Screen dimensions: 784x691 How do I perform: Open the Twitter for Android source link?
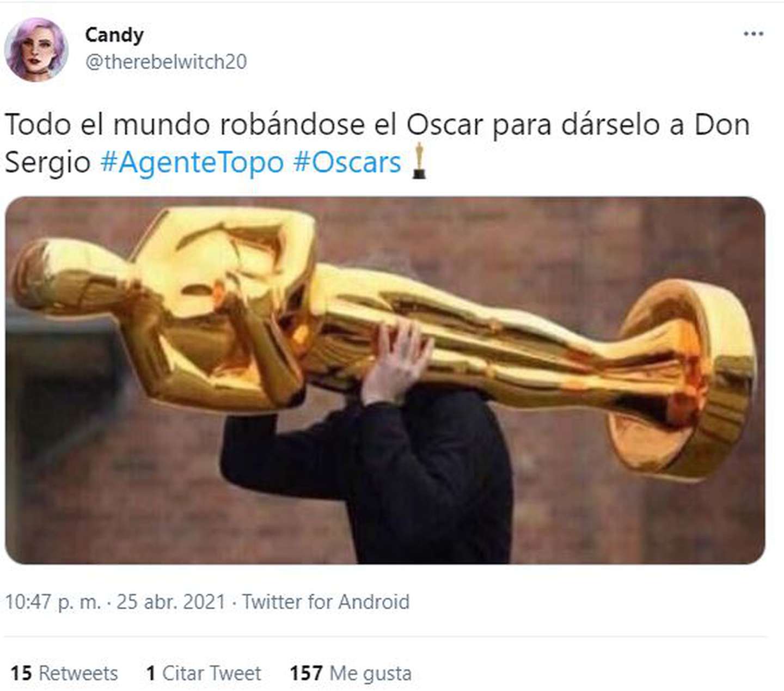(x=326, y=602)
